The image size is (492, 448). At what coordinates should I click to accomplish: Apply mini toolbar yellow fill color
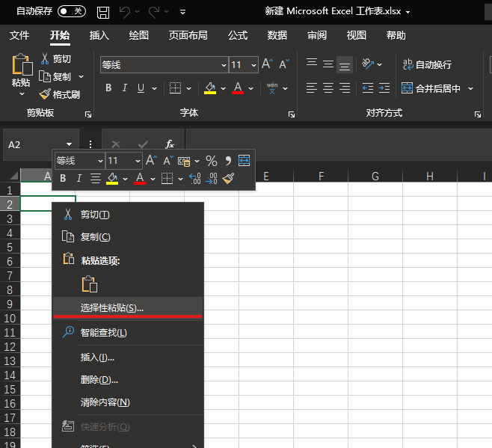[x=112, y=179]
